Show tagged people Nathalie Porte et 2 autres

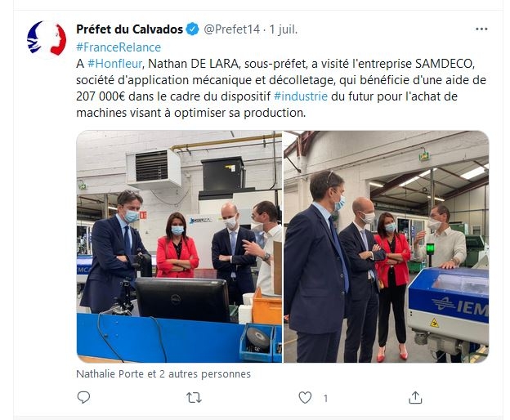(163, 374)
